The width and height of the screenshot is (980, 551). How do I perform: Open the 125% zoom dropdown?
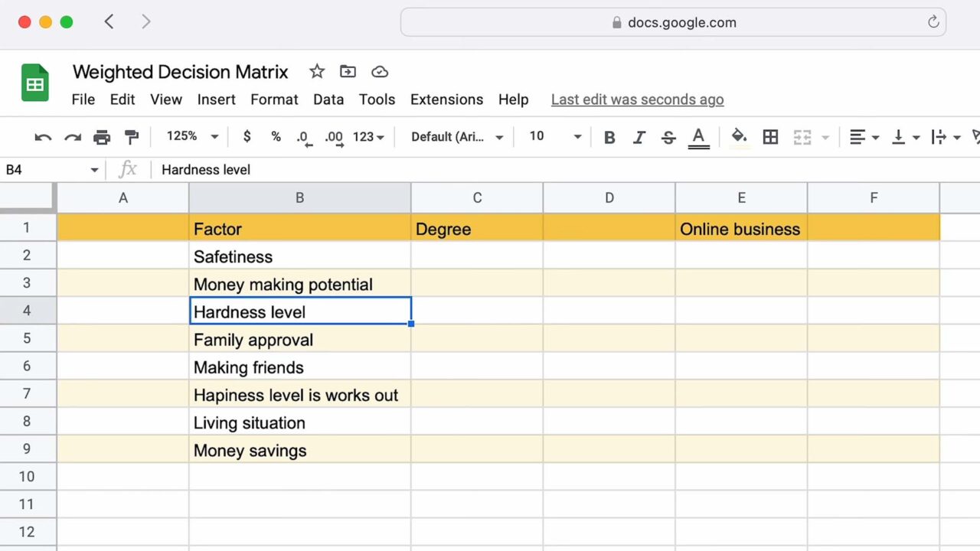click(192, 136)
